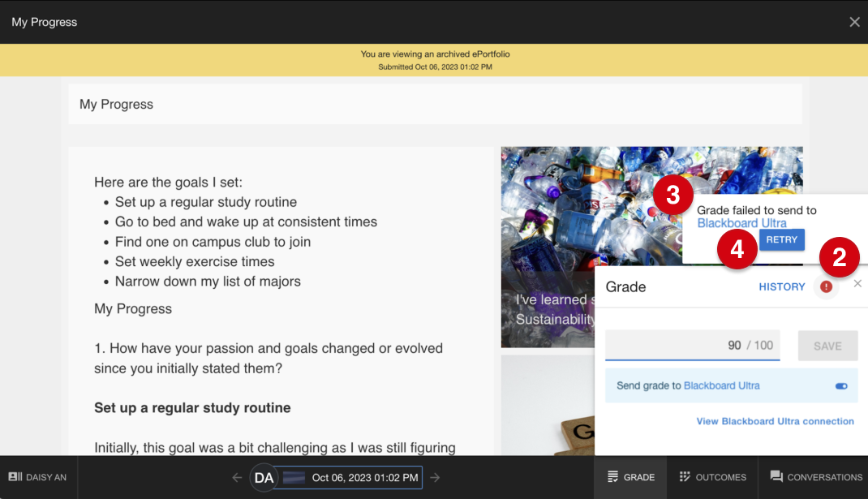Screen dimensions: 868x499
Task: Click the grade score input field
Action: (693, 346)
